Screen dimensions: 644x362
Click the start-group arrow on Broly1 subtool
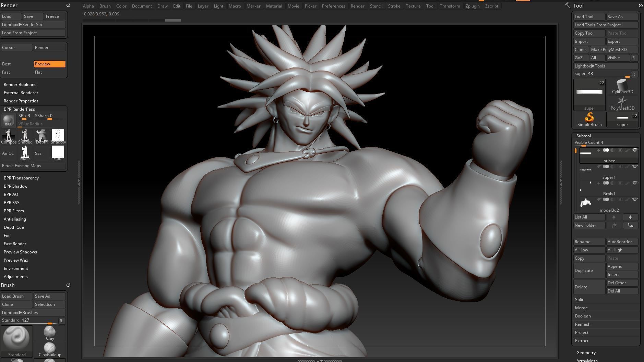tap(599, 183)
